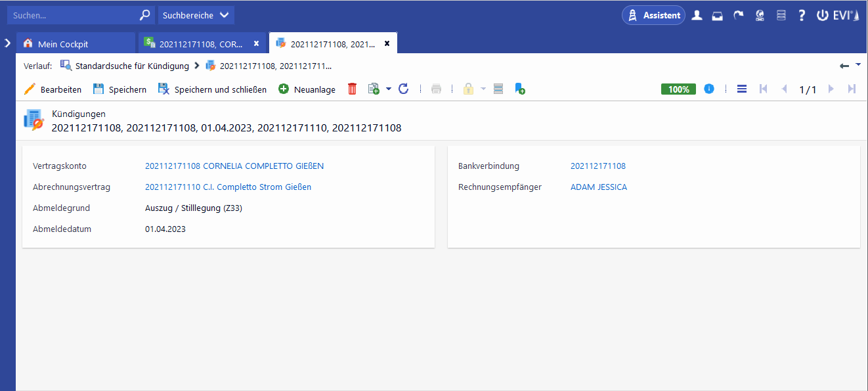
Task: Click the help question mark icon
Action: coord(802,15)
